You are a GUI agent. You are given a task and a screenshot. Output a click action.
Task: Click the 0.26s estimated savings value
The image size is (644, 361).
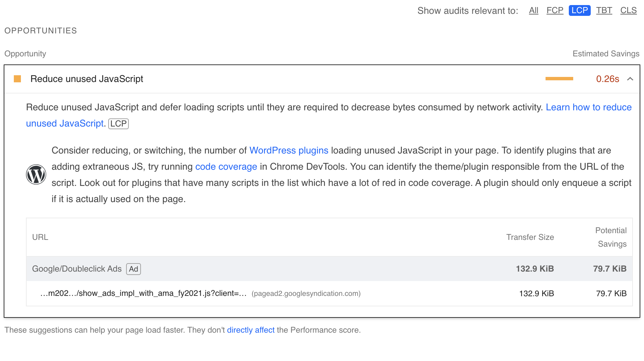point(607,79)
